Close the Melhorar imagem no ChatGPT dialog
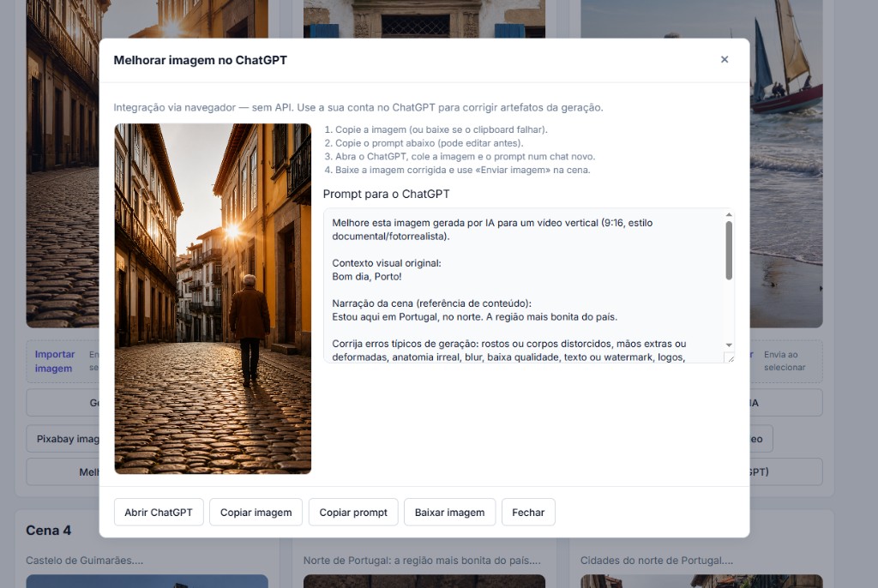 click(724, 59)
